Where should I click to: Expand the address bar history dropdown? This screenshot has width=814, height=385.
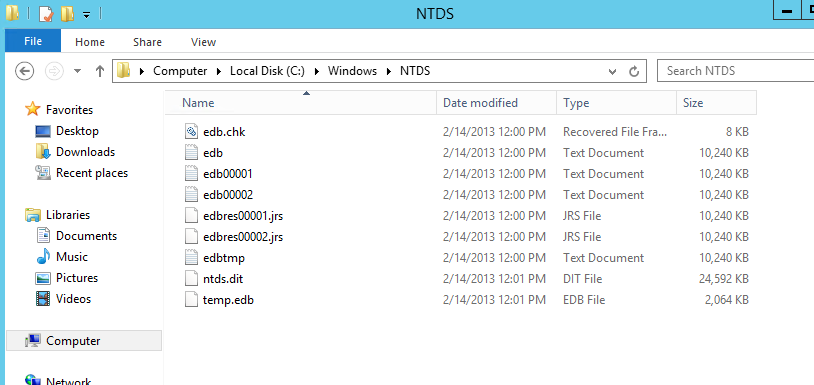[613, 71]
